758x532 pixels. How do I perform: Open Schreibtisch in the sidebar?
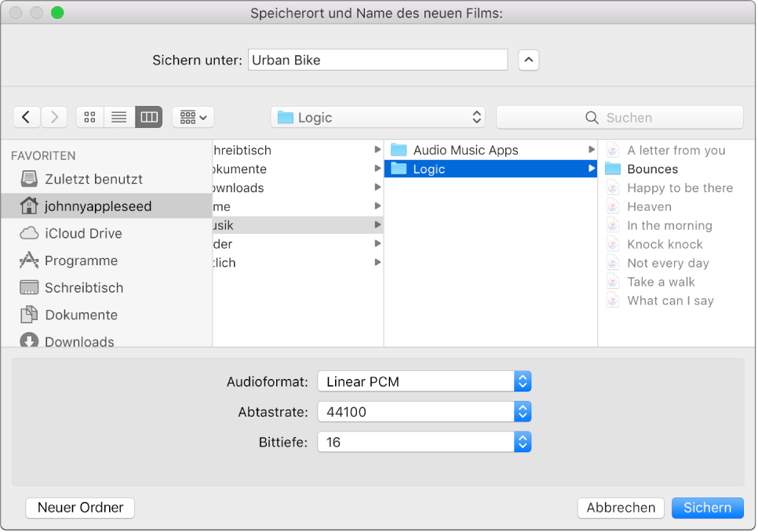[x=107, y=287]
